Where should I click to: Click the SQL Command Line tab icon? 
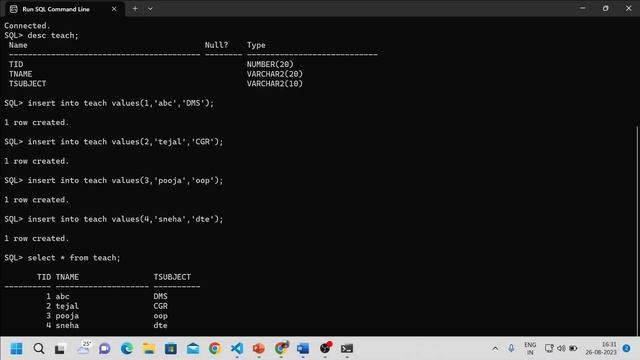13,9
